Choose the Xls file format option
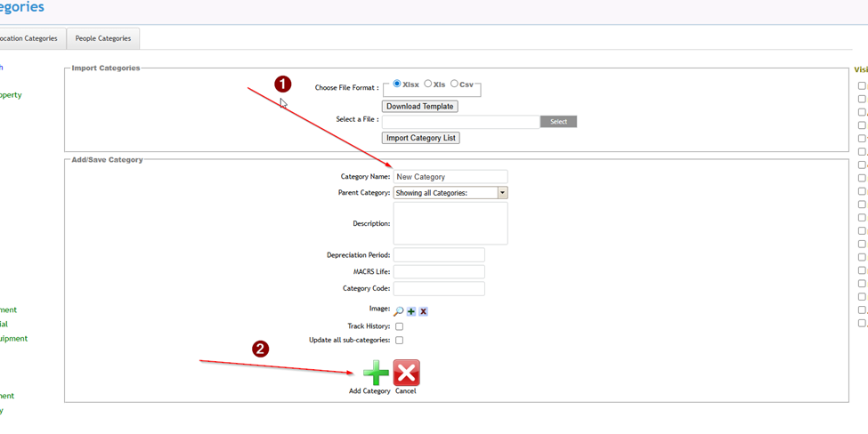This screenshot has width=868, height=434. (428, 84)
